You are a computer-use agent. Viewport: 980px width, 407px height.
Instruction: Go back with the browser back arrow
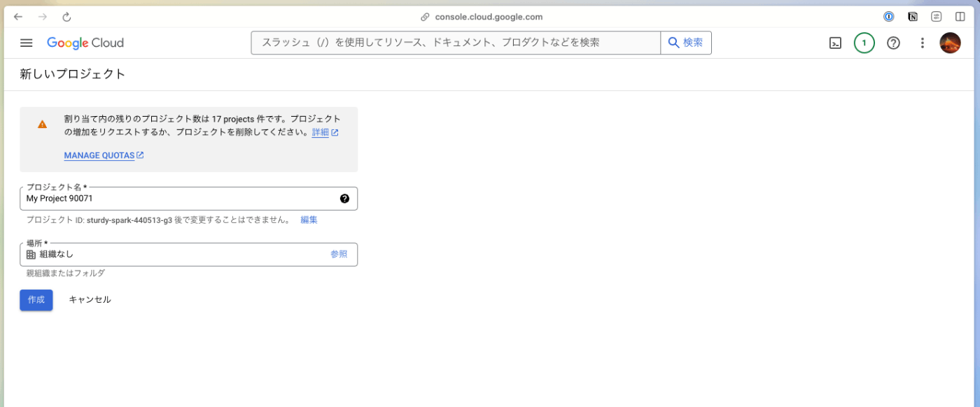point(18,17)
